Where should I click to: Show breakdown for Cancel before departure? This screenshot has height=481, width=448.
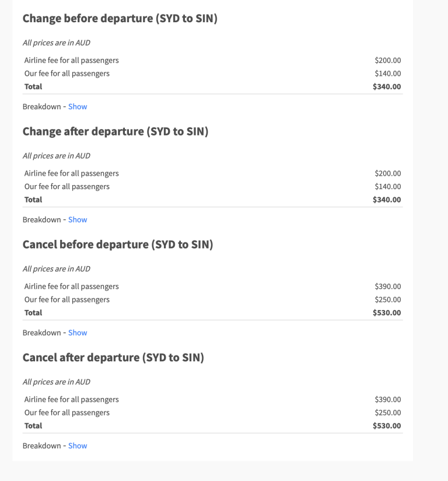pyautogui.click(x=78, y=333)
